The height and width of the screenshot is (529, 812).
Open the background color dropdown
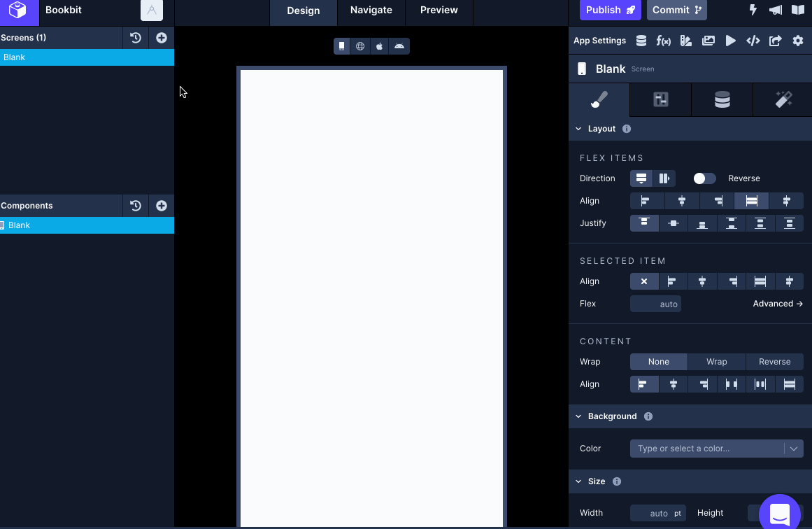pyautogui.click(x=794, y=449)
